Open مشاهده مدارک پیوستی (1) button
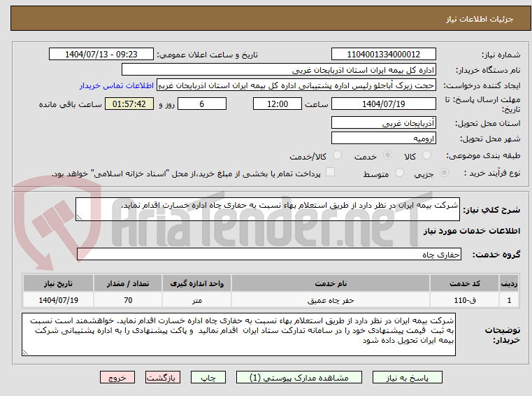 coord(299,377)
